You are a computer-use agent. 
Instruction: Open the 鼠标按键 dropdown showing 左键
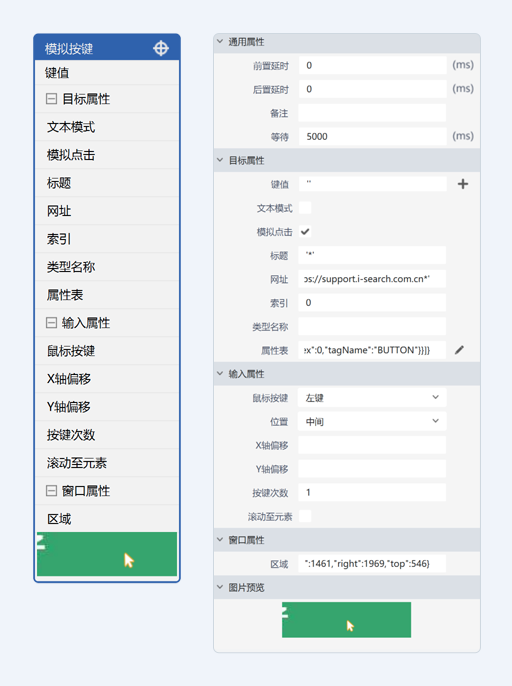coord(372,398)
